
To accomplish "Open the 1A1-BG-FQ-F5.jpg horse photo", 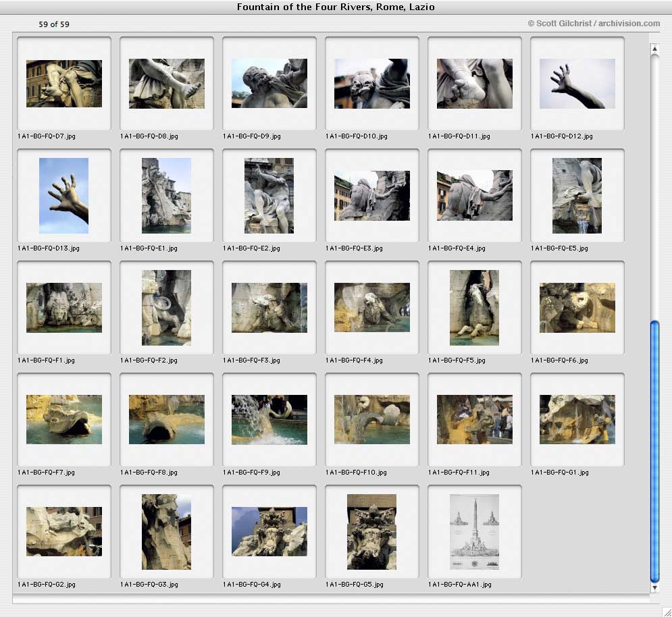I will click(x=474, y=308).
